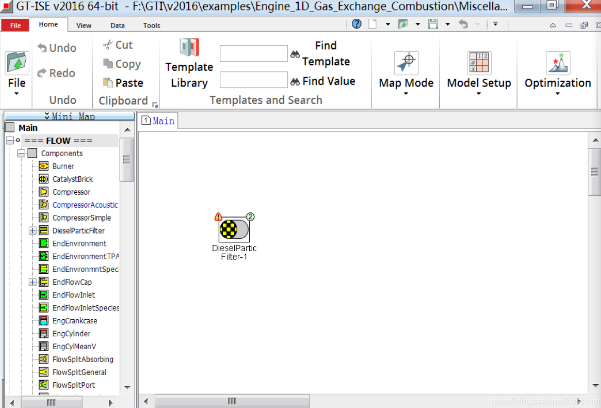Collapse the Components folder in tree
Screen dimensions: 601x408
(19, 153)
